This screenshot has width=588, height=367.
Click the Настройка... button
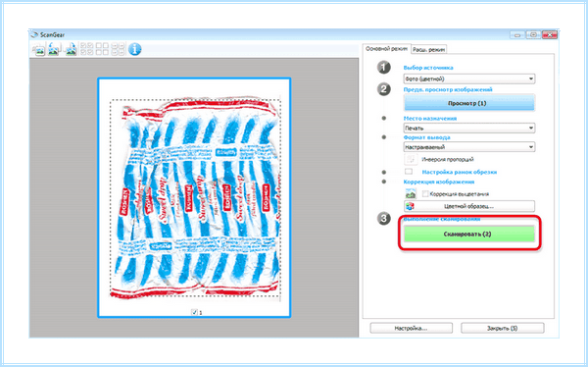pyautogui.click(x=411, y=328)
